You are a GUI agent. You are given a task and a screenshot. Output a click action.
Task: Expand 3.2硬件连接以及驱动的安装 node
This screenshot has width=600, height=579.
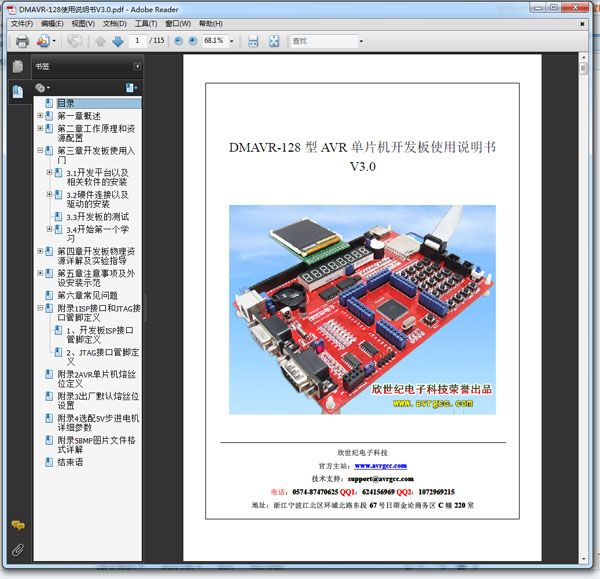pyautogui.click(x=49, y=194)
